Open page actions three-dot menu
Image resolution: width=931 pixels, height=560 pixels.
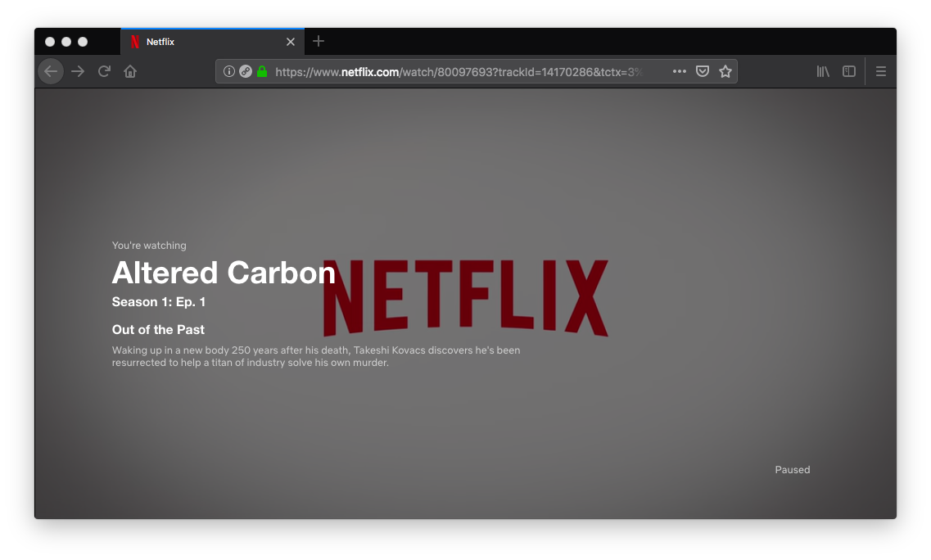(680, 71)
